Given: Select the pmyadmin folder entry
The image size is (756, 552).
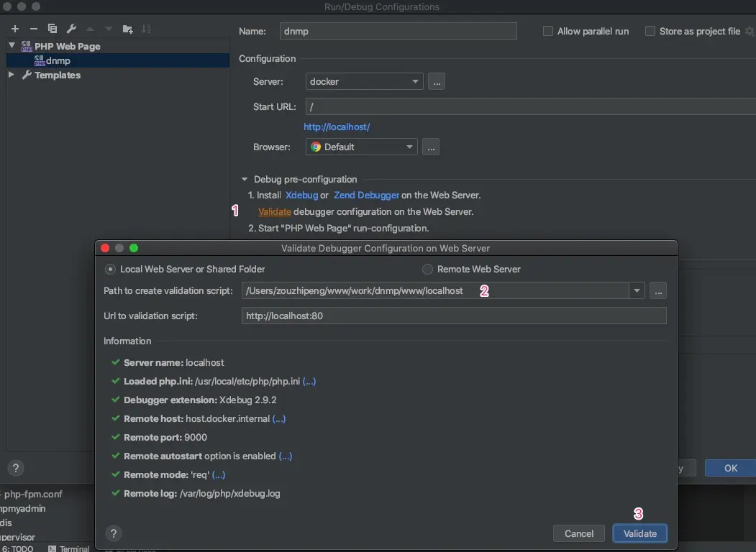Looking at the screenshot, I should point(23,508).
